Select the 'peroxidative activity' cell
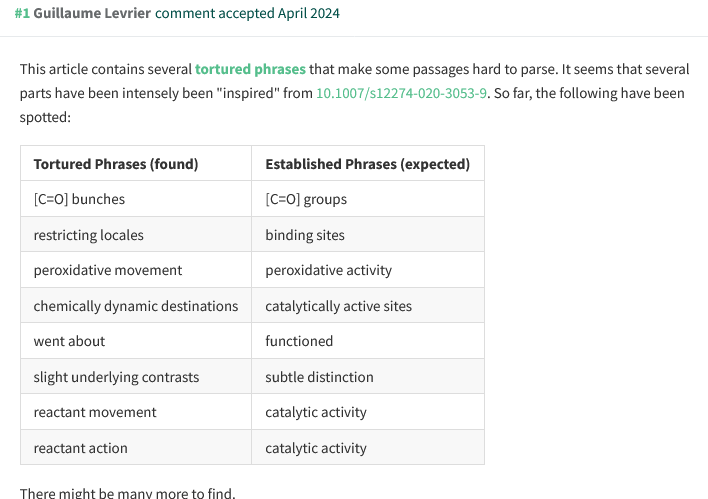The width and height of the screenshot is (708, 499). point(328,270)
